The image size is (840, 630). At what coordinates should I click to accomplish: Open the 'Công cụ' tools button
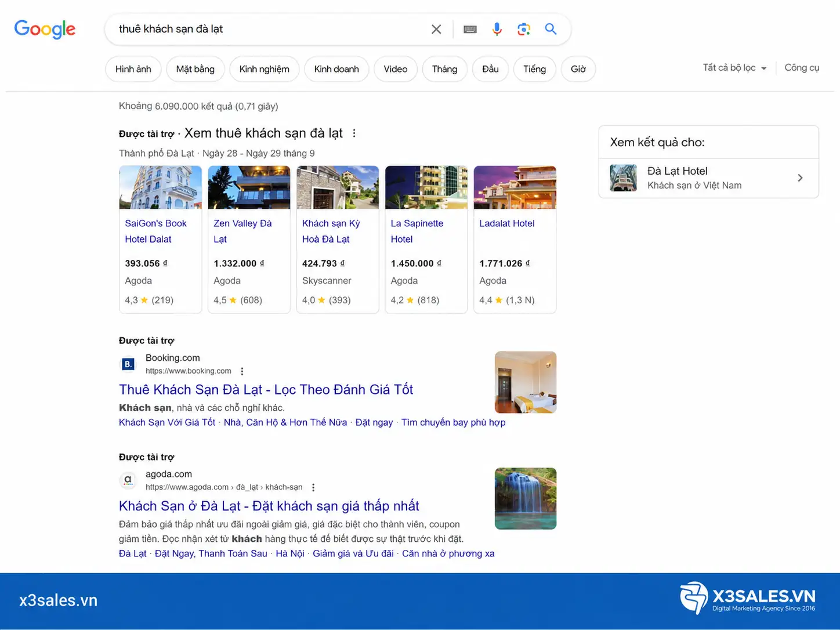pos(802,68)
